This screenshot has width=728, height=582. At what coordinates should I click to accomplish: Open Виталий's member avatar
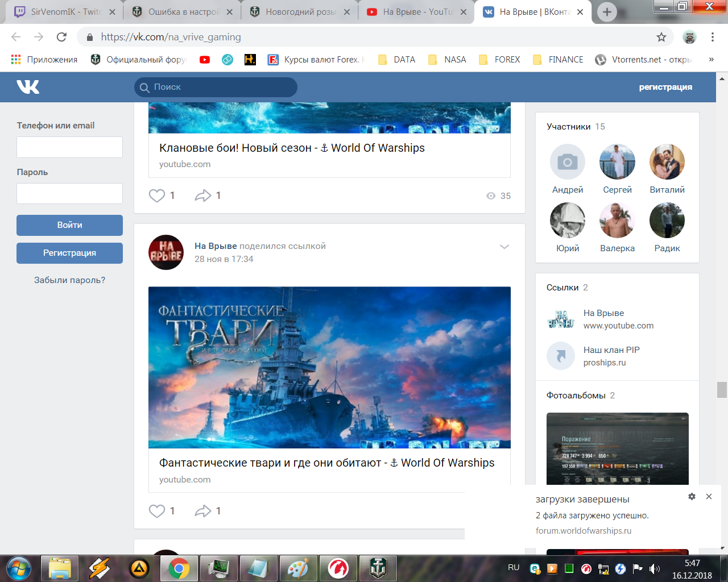tap(667, 162)
